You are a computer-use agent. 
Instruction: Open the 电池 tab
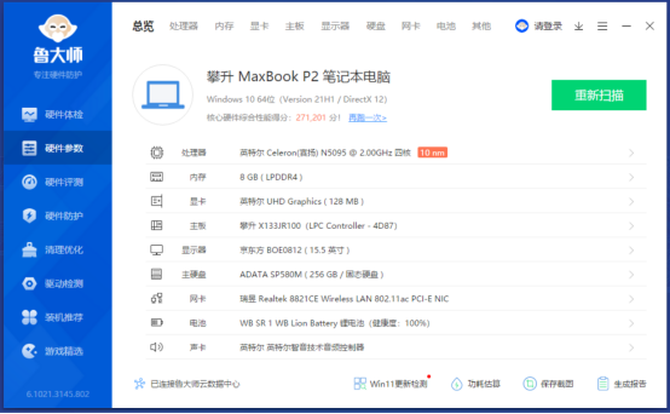coord(445,26)
